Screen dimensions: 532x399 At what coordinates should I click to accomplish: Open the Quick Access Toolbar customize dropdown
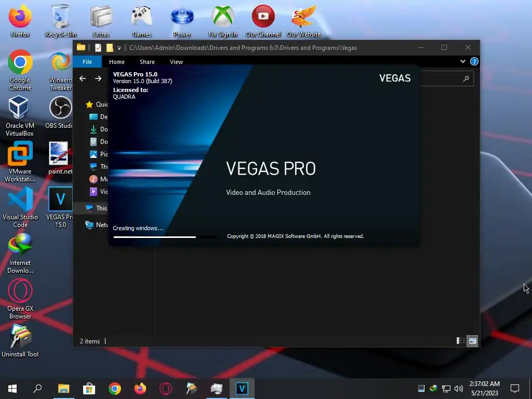(x=119, y=48)
